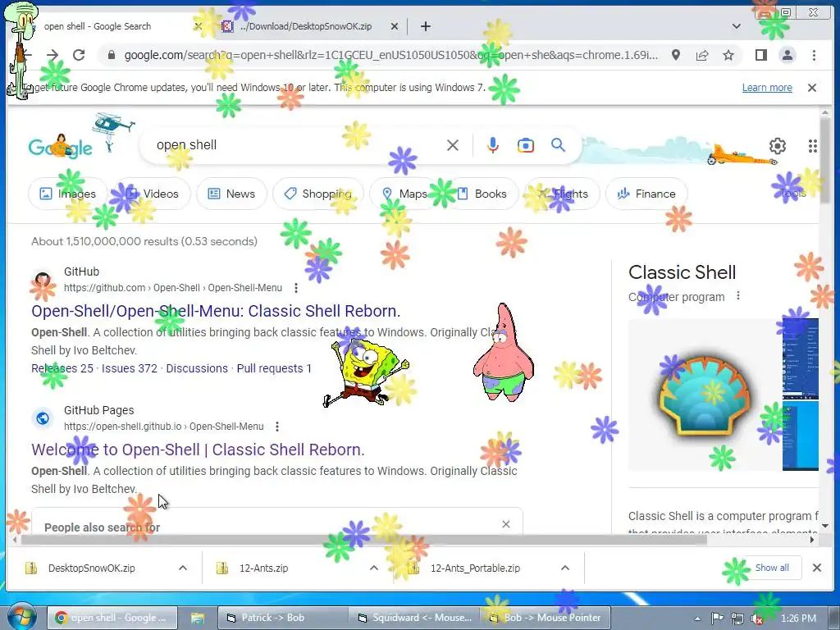Expand the tab search chevron
Viewport: 840px width, 630px height.
click(x=737, y=26)
